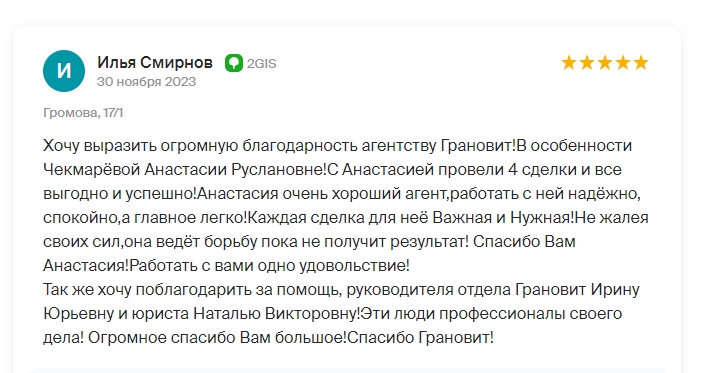Click the name Ирину at line end
This screenshot has width=702, height=373.
coord(615,289)
